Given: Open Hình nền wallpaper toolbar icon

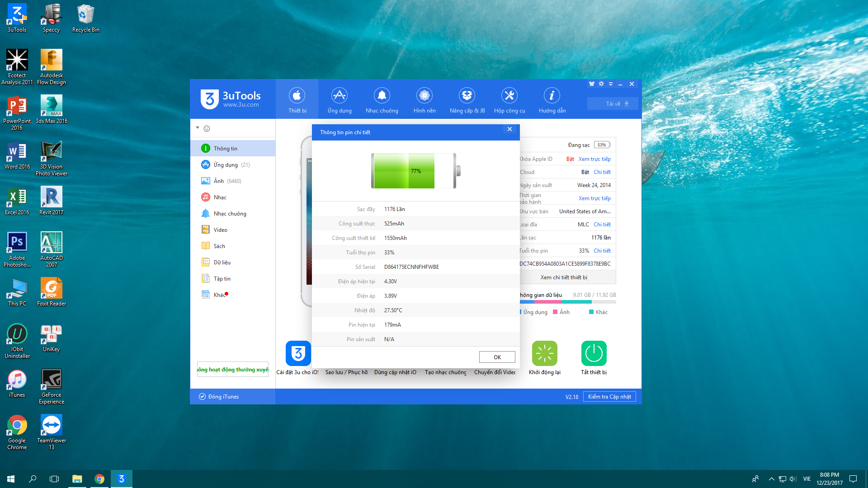Looking at the screenshot, I should click(x=424, y=96).
